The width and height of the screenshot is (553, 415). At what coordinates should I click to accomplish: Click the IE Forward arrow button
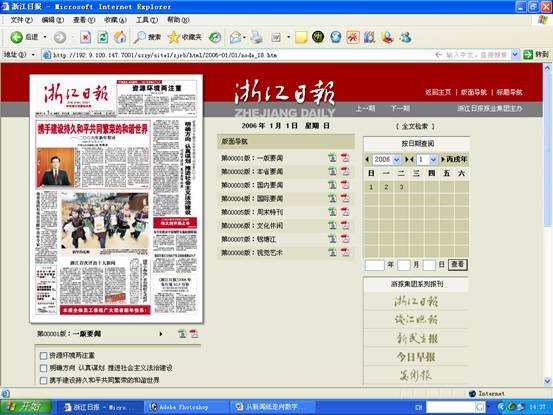pyautogui.click(x=60, y=37)
